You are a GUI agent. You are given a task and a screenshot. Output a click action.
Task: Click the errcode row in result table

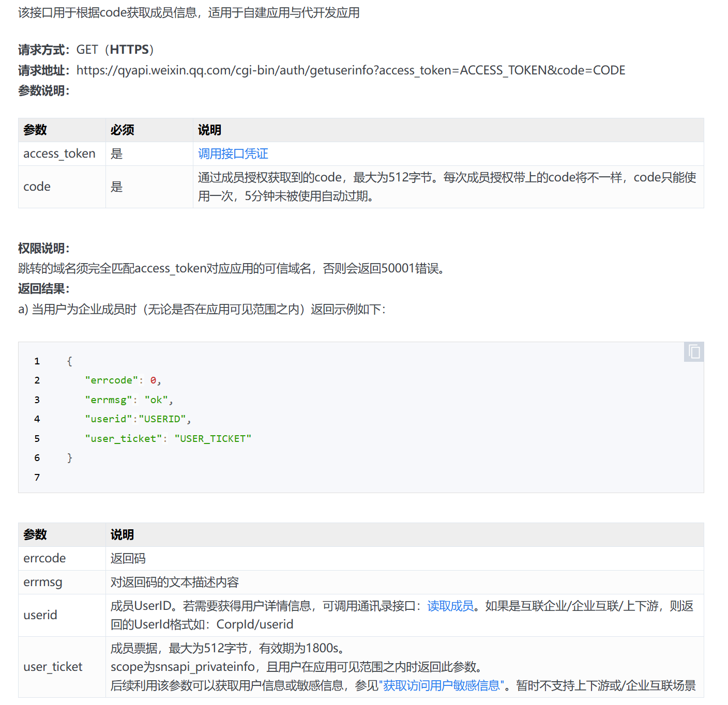pos(44,558)
